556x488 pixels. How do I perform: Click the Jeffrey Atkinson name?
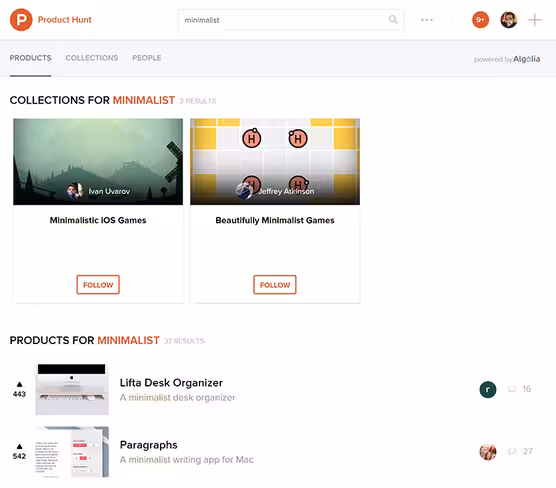coord(286,192)
